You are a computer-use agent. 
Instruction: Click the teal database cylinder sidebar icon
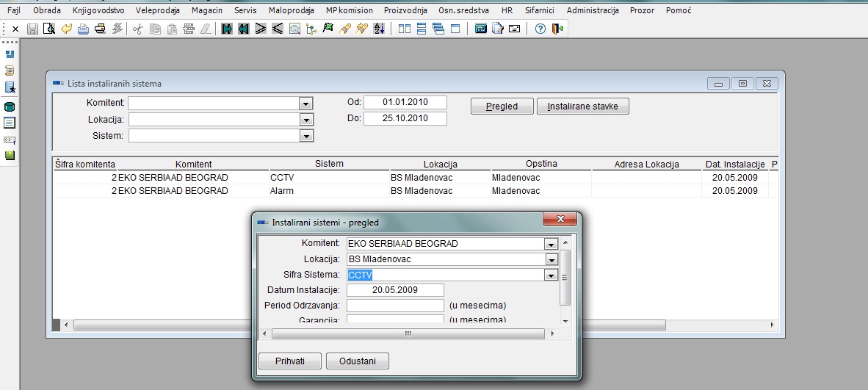(10, 106)
